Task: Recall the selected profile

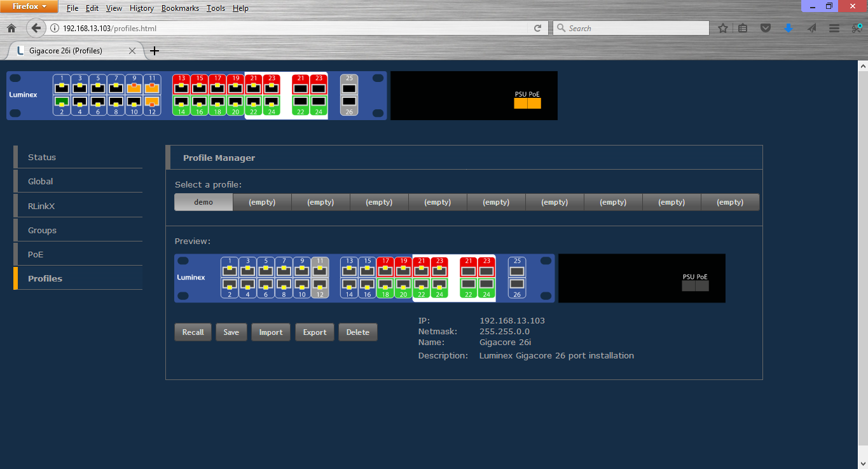Action: (x=193, y=332)
